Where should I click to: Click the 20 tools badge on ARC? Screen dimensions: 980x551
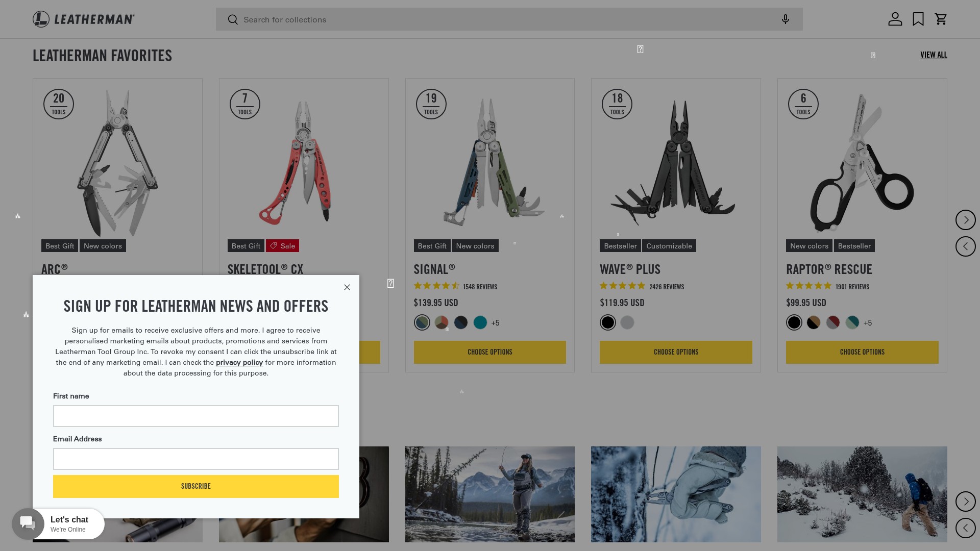point(59,104)
